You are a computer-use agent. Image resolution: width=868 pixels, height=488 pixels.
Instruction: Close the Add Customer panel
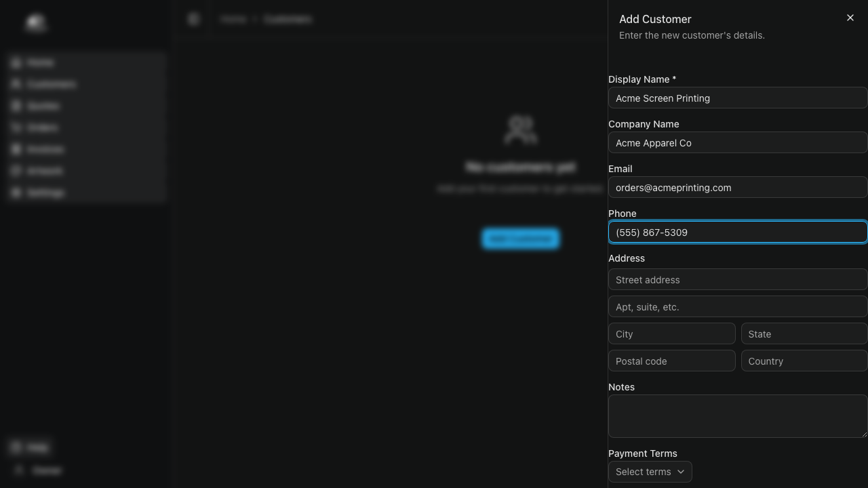point(850,18)
